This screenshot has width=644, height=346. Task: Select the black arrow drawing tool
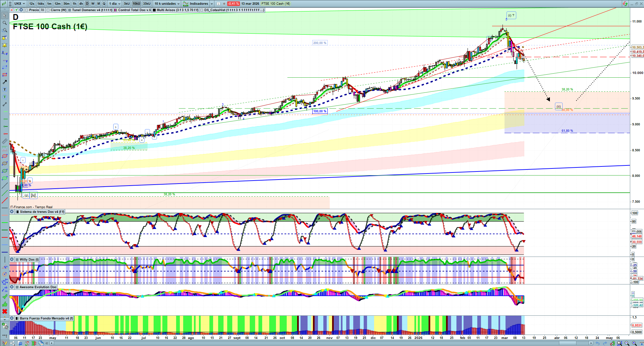click(5, 82)
